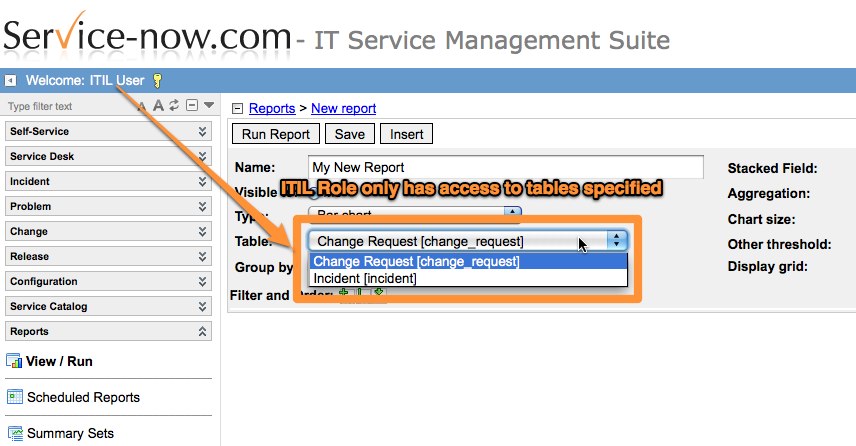Click the Scheduled Reports calendar icon

(14, 397)
